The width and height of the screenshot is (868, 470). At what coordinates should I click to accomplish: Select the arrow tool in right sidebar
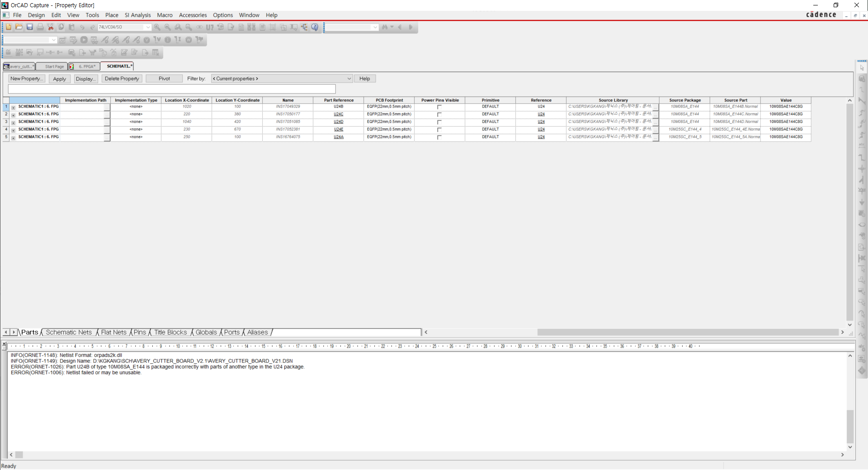[x=862, y=68]
